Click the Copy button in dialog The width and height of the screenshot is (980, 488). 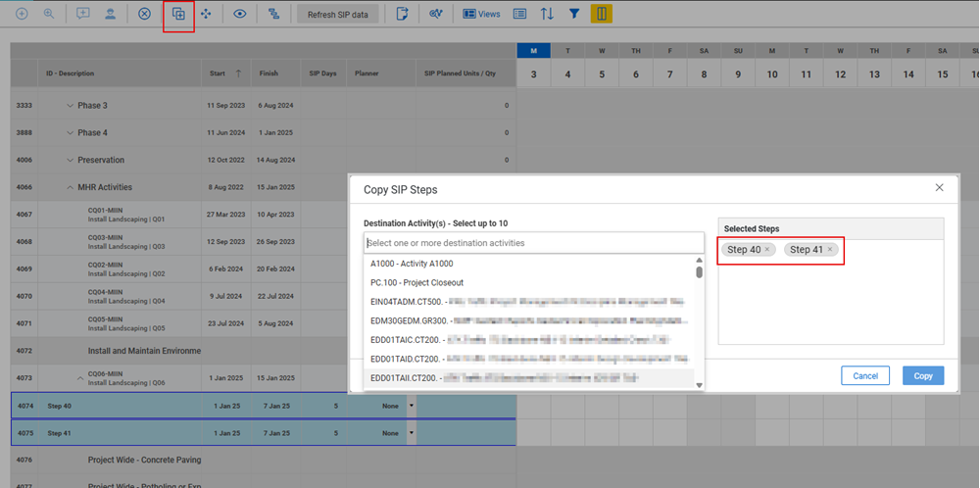point(922,375)
